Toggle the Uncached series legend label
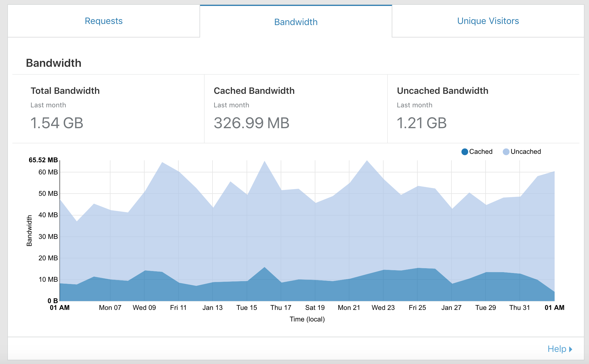The image size is (589, 364). 526,152
